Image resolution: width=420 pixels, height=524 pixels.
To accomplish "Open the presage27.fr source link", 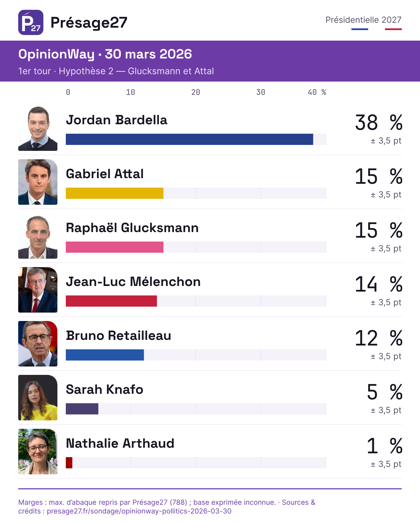I will 139,511.
